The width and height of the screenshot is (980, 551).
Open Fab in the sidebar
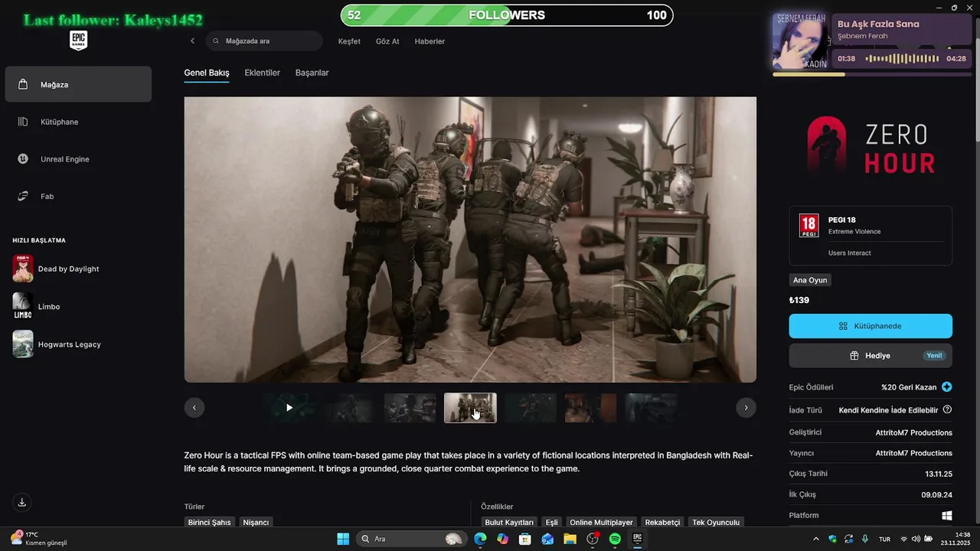[x=78, y=197]
